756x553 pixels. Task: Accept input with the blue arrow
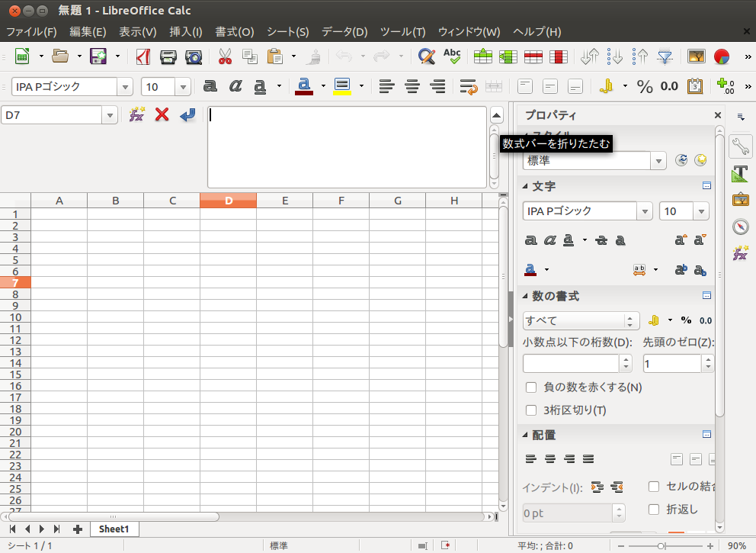(x=187, y=115)
